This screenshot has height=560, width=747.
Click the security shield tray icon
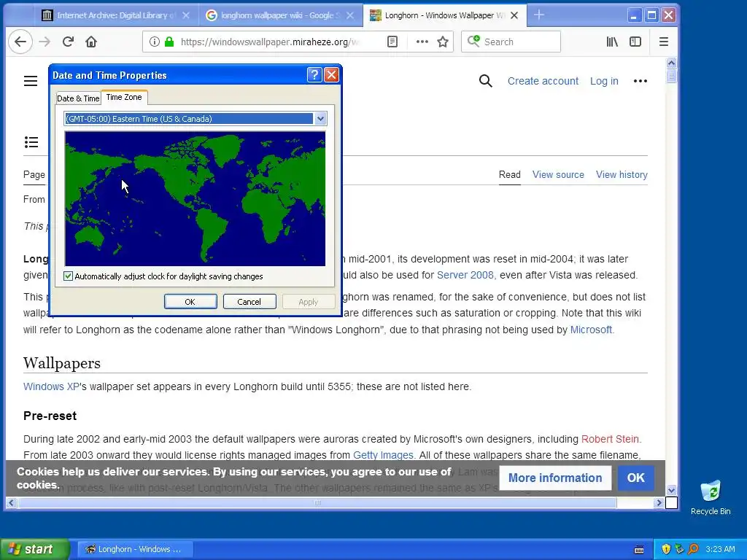coord(666,549)
